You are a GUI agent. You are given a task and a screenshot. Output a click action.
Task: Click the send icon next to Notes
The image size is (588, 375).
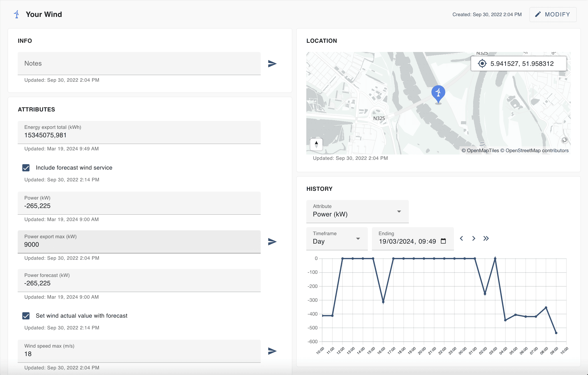272,64
